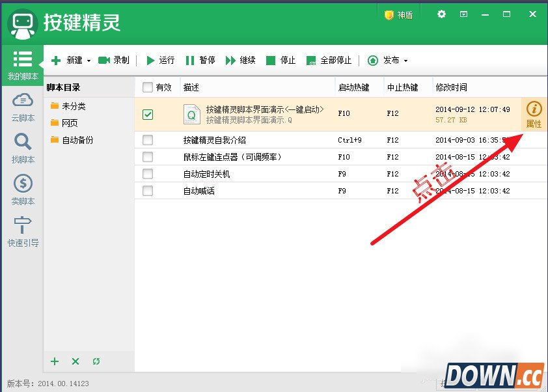Add a folder with the green plus button
This screenshot has height=392, width=548.
(x=55, y=361)
